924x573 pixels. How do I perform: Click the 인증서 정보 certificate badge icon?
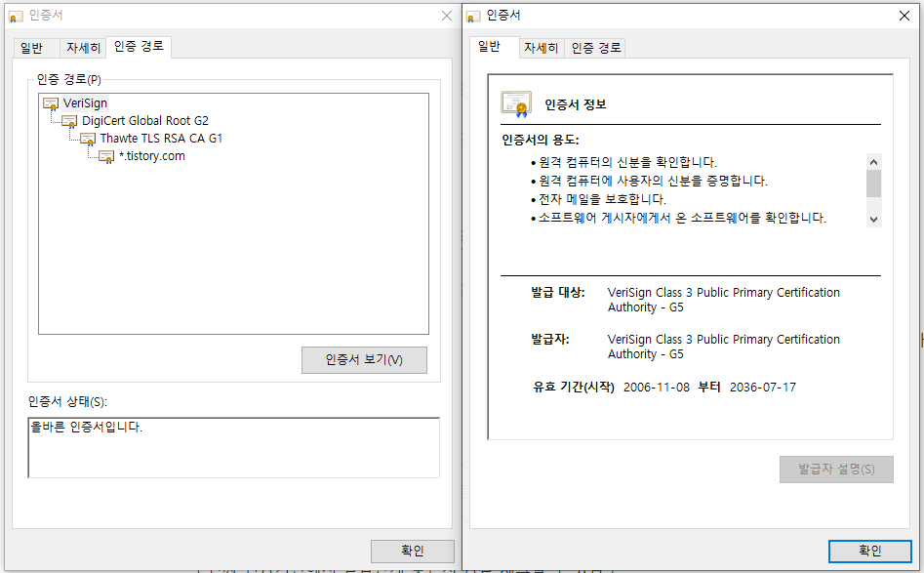coord(516,104)
